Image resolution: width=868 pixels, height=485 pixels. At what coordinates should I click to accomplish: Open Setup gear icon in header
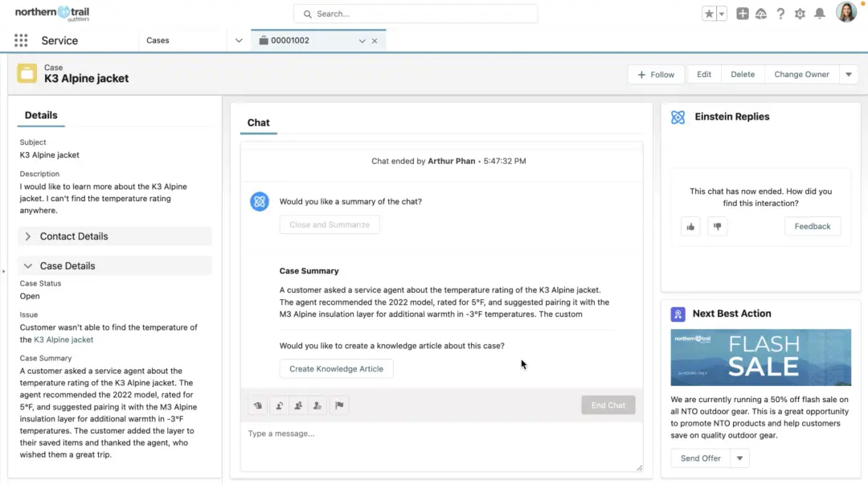coord(800,14)
